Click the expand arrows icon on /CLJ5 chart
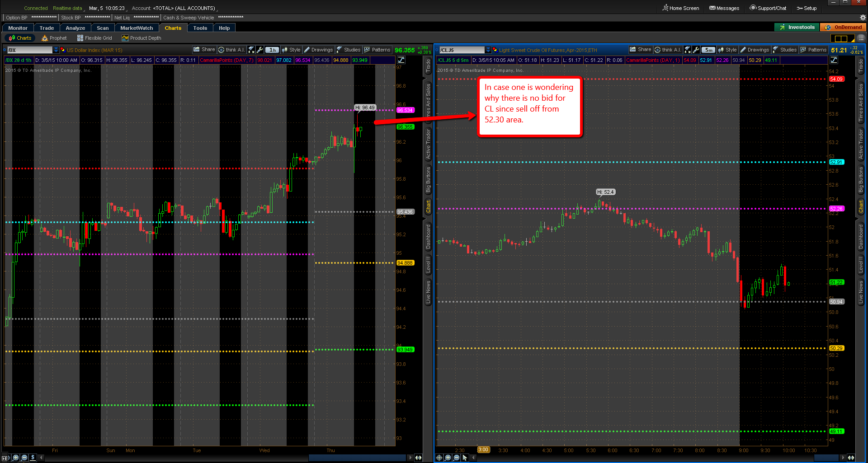Viewport: 868px width, 463px height. [x=688, y=50]
